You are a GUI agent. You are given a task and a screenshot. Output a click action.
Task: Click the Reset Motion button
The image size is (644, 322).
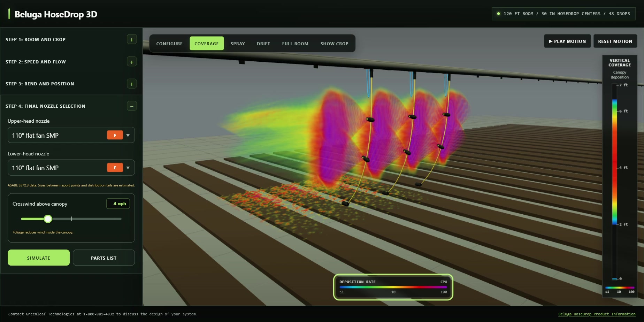point(615,41)
